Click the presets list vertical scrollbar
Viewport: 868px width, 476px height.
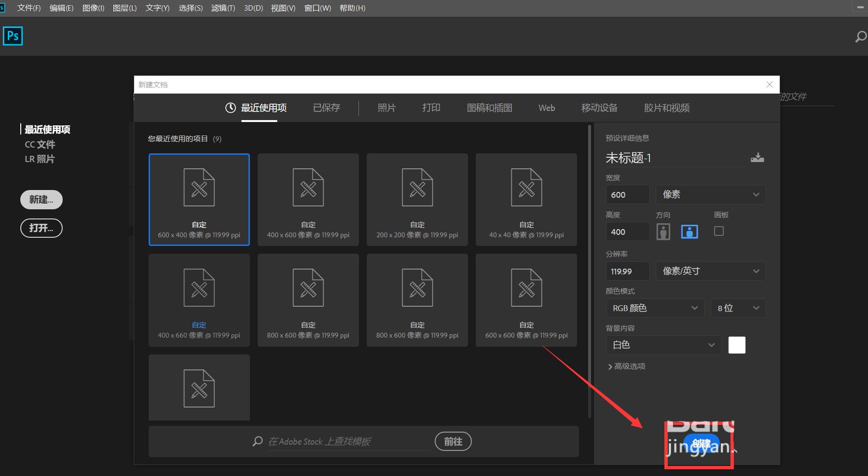click(590, 272)
